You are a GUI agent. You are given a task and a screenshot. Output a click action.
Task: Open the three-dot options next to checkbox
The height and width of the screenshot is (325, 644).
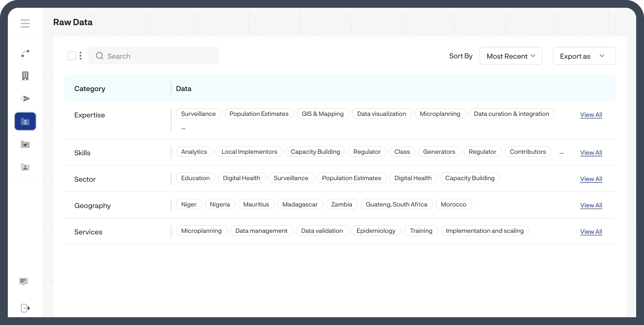pos(80,56)
